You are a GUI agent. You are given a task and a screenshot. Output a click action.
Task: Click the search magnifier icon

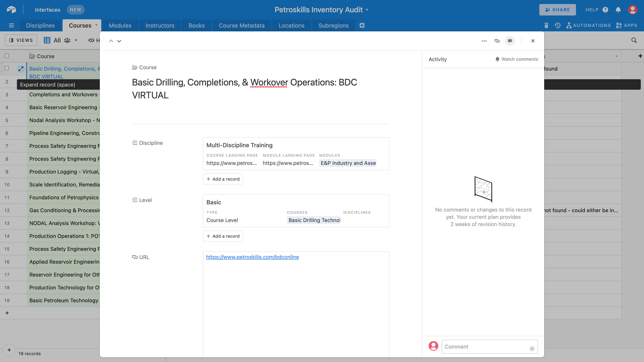[634, 40]
